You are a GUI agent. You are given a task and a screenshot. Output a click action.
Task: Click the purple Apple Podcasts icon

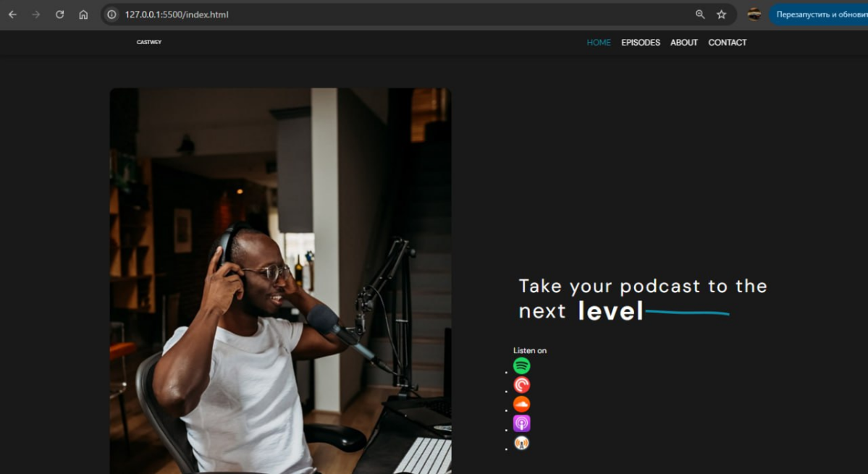[x=521, y=423]
